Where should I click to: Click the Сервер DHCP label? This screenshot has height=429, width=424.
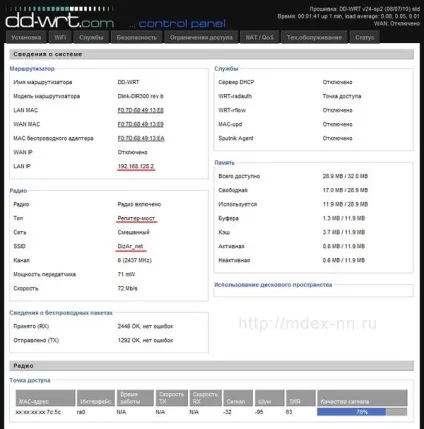pos(236,82)
